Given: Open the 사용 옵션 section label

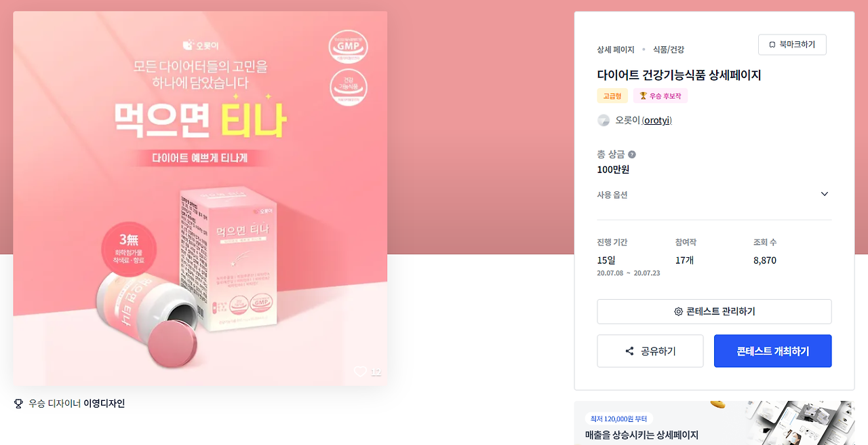Looking at the screenshot, I should click(x=612, y=195).
